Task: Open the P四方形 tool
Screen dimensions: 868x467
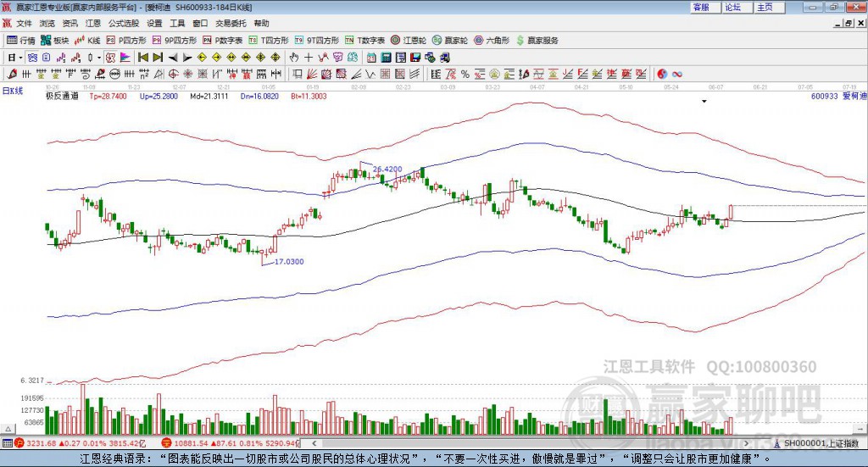Action: tap(126, 41)
